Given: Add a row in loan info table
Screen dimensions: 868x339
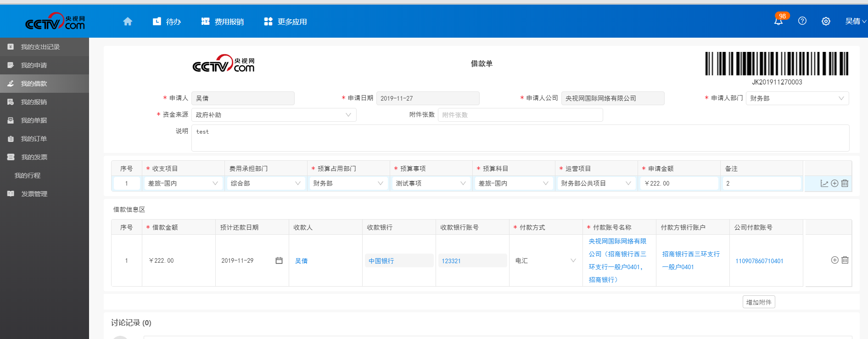Looking at the screenshot, I should click(834, 260).
